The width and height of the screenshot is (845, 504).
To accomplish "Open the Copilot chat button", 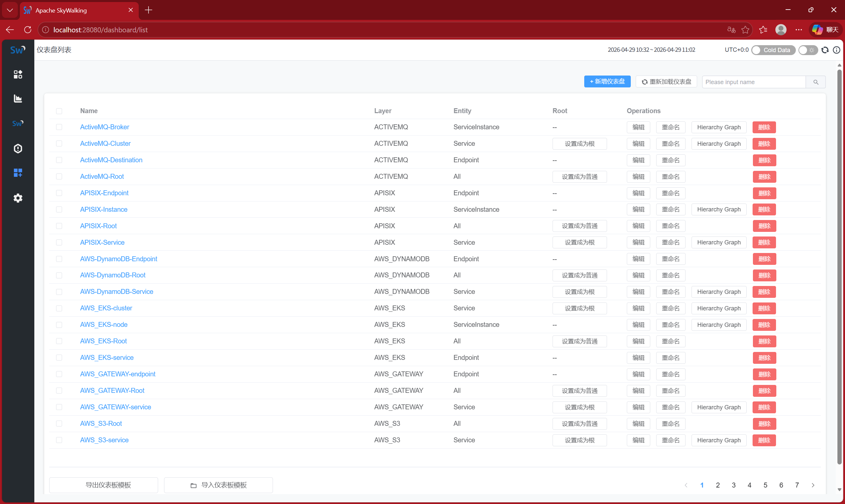I will coord(825,30).
